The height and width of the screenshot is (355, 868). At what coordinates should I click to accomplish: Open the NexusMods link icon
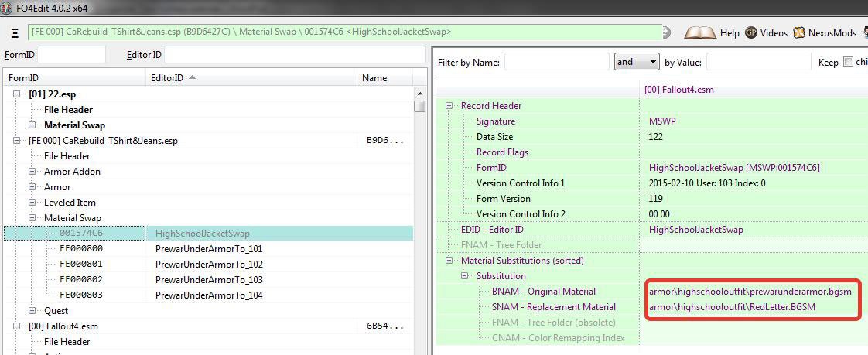[x=799, y=33]
